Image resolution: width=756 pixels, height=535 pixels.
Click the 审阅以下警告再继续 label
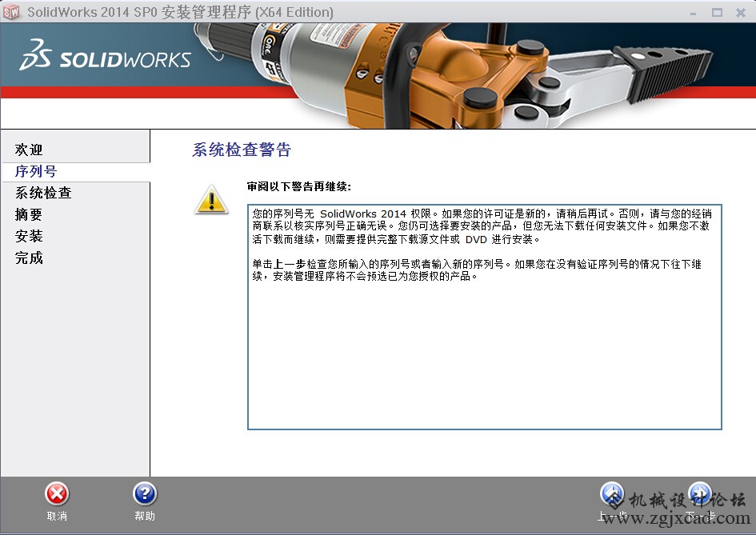(299, 186)
